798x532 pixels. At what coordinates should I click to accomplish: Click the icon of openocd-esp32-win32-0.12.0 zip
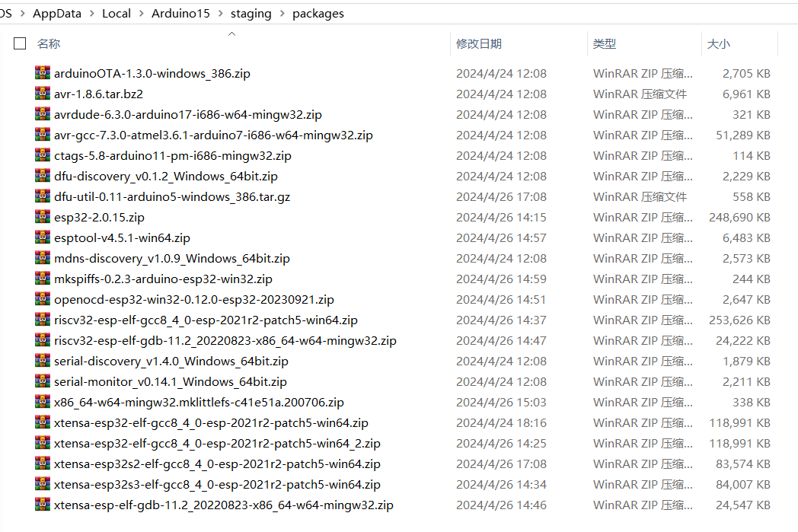pyautogui.click(x=43, y=298)
